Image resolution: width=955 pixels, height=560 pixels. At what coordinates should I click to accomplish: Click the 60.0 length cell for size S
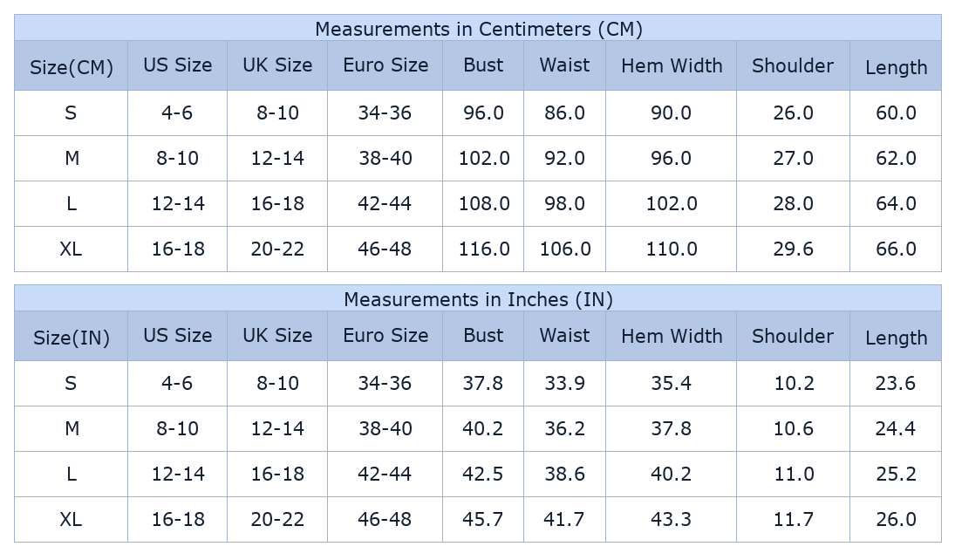pos(896,113)
